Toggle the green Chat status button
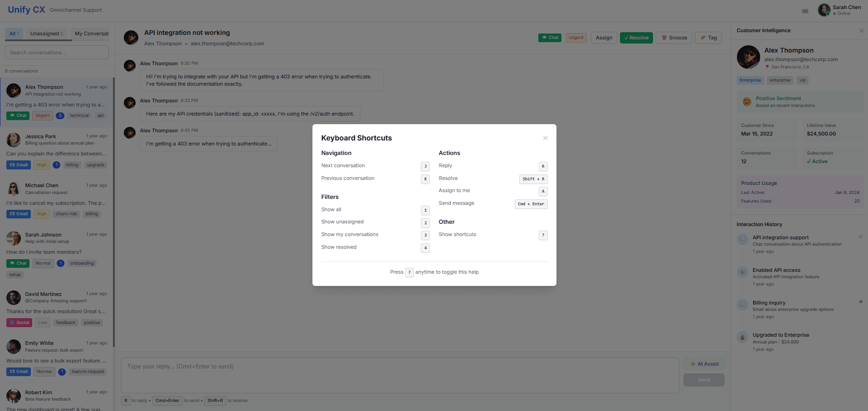 (x=550, y=38)
